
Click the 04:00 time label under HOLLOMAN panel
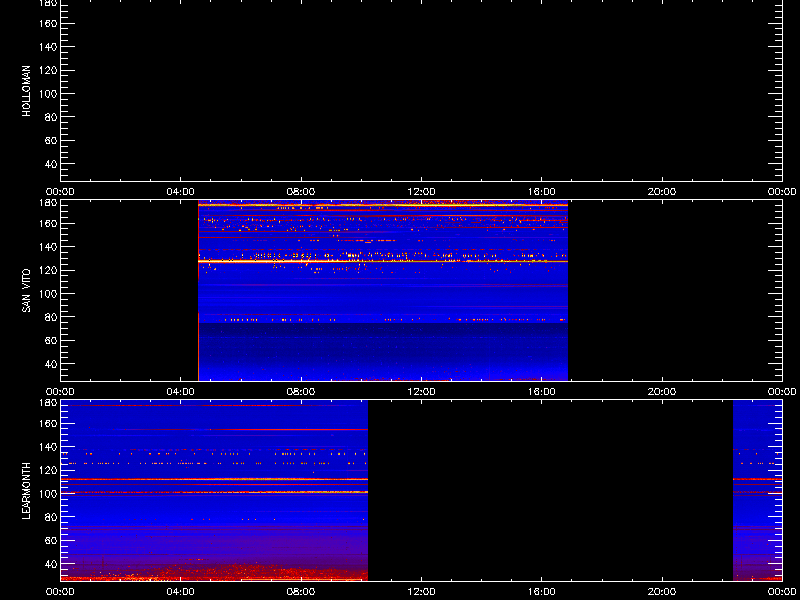[181, 192]
